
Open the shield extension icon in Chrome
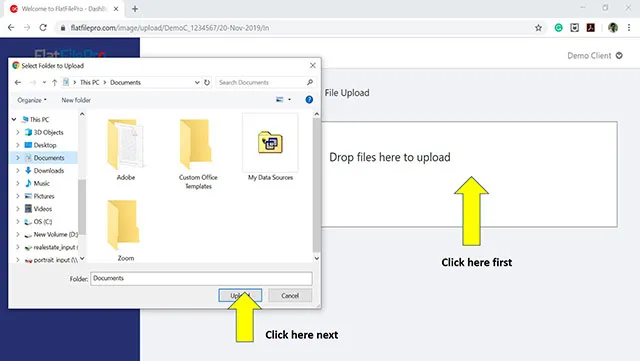[574, 28]
